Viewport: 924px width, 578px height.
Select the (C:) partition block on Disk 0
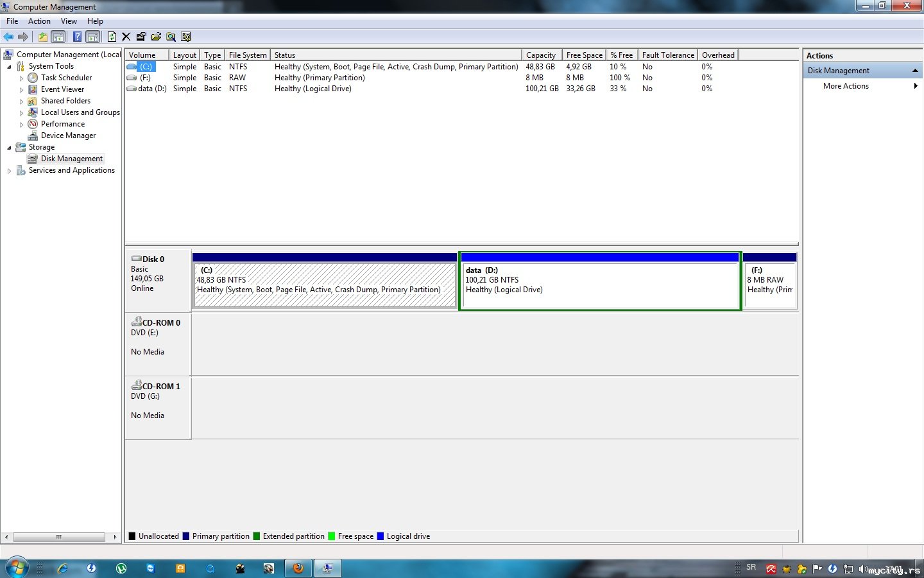pyautogui.click(x=325, y=281)
